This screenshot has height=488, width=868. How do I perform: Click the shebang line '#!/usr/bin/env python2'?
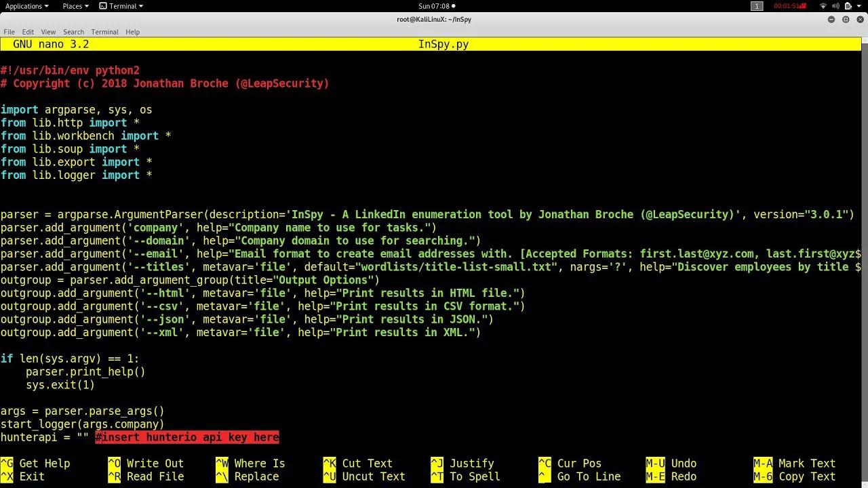click(x=70, y=70)
